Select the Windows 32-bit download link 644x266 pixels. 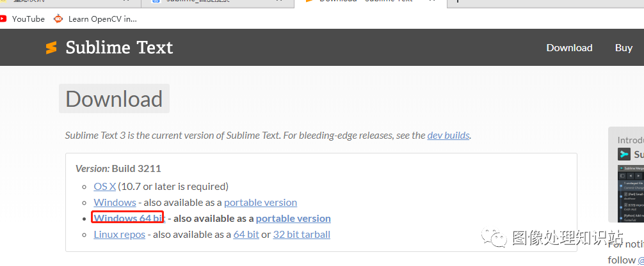[115, 202]
